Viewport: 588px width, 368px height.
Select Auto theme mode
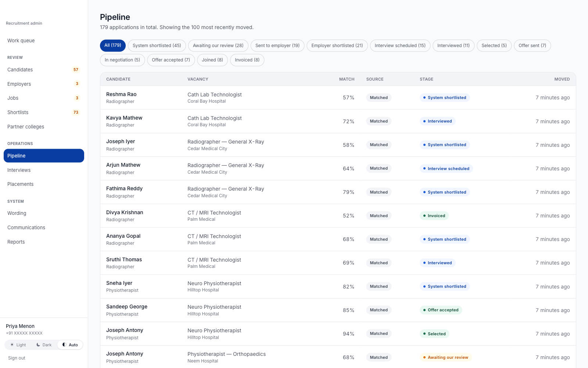[x=70, y=345]
